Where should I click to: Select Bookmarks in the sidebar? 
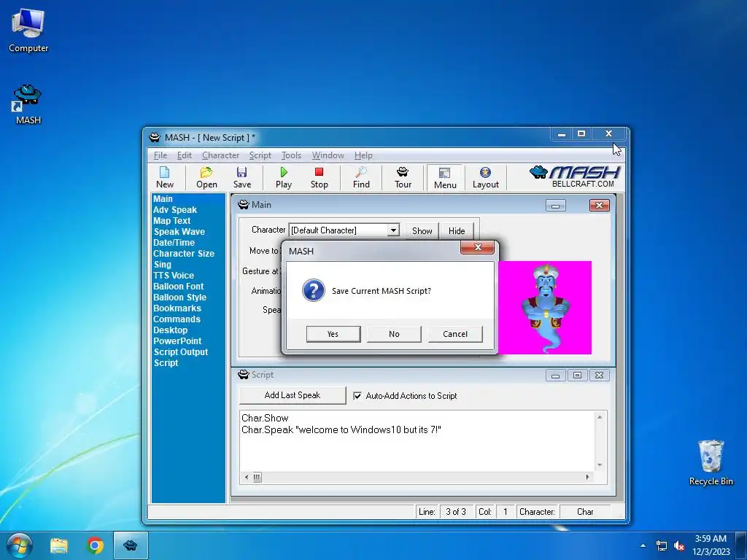pos(177,308)
